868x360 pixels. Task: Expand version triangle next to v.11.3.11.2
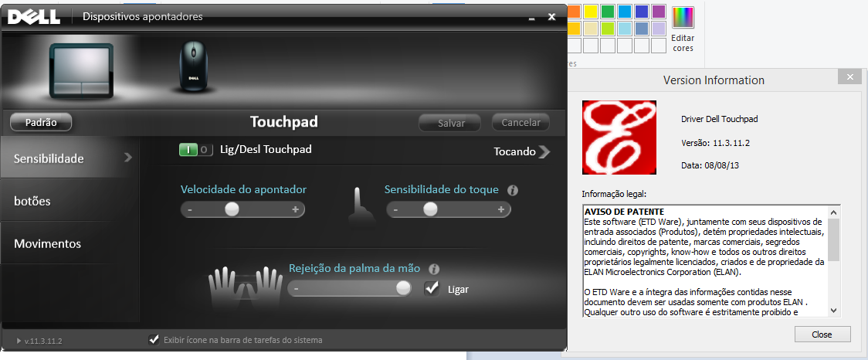pyautogui.click(x=19, y=341)
